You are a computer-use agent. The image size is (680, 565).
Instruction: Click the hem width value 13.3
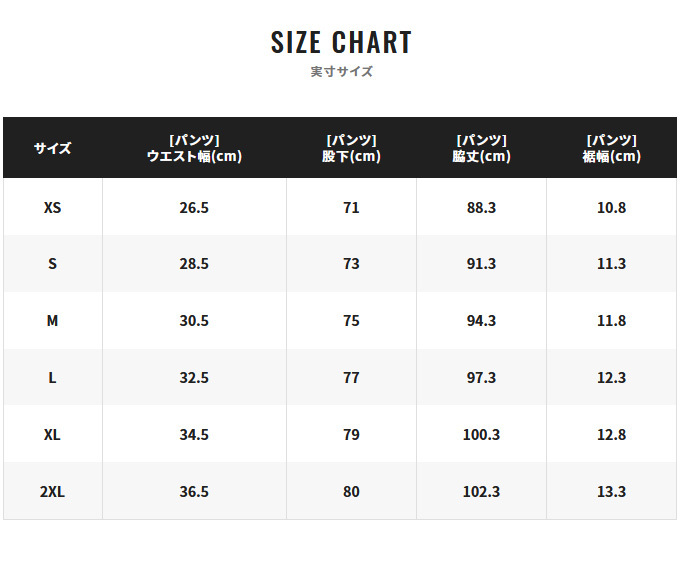pos(611,492)
